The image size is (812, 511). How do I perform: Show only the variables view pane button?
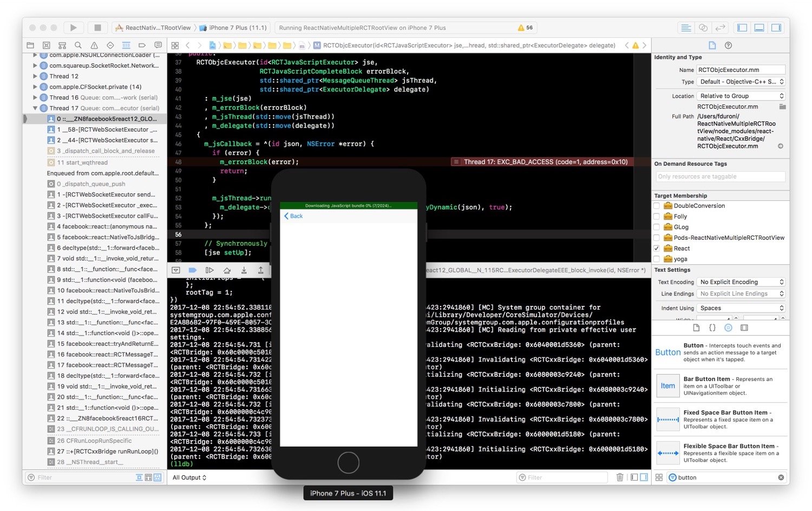pyautogui.click(x=634, y=477)
